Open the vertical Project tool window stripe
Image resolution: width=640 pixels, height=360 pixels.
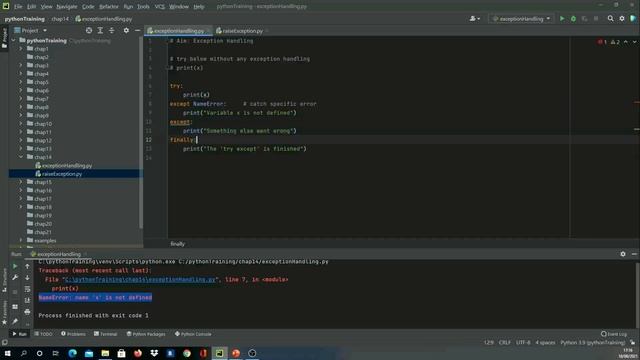4,38
